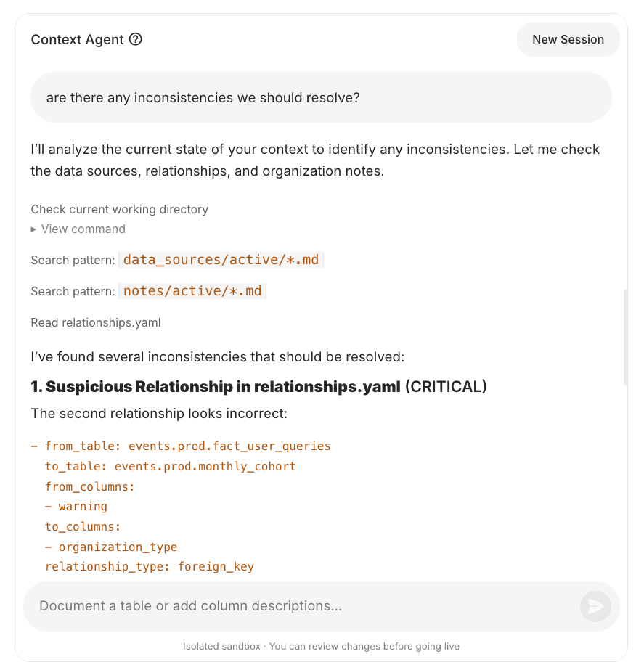The height and width of the screenshot is (670, 644).
Task: Click the '(CRITICAL)' severity label
Action: pyautogui.click(x=446, y=387)
